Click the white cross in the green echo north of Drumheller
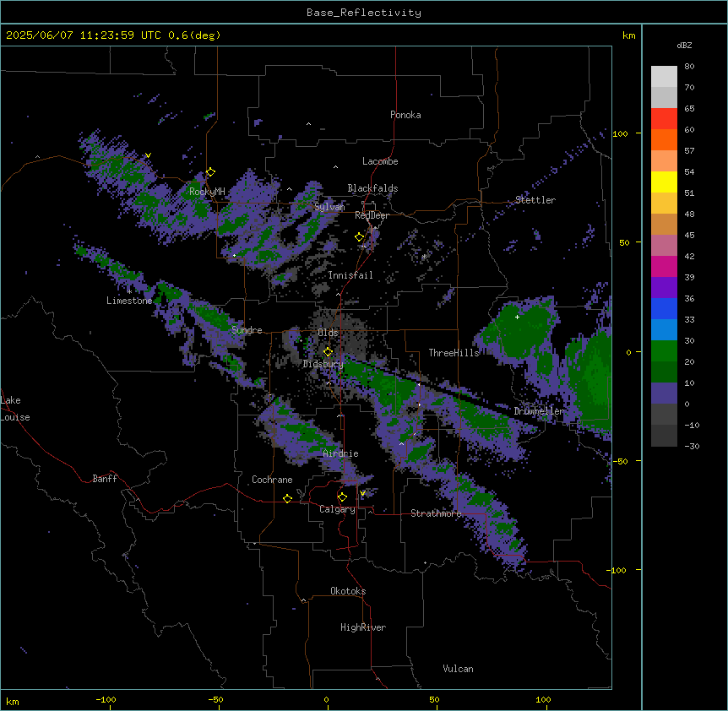Screen dimensions: 728x711 (517, 317)
